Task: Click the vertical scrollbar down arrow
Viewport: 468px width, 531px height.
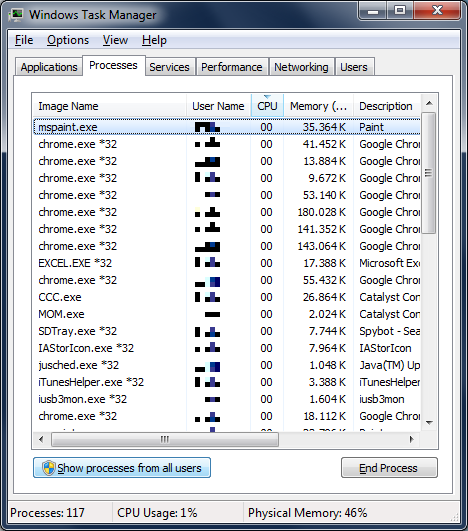Action: (x=429, y=422)
